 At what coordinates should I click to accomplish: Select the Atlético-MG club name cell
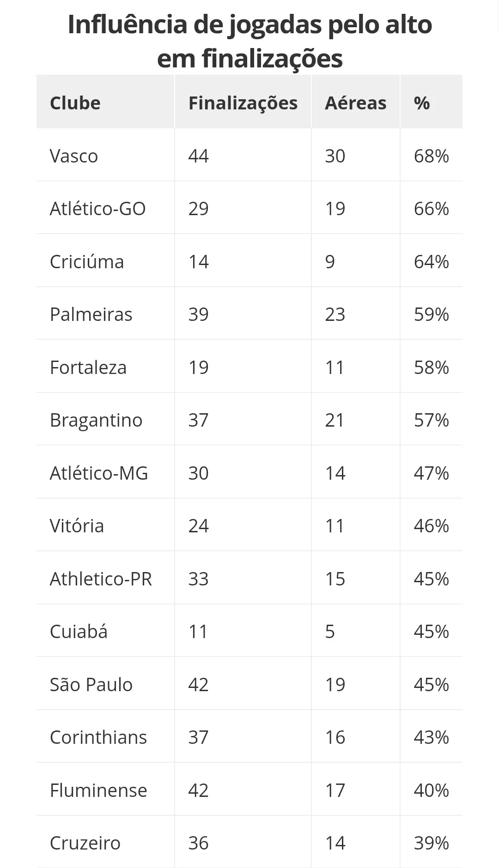pyautogui.click(x=105, y=472)
